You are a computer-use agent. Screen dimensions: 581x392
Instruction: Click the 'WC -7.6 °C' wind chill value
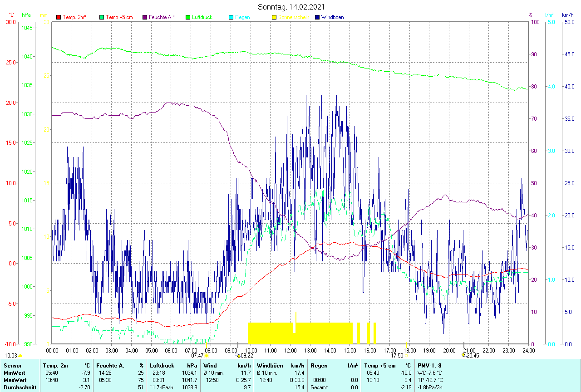coord(429,372)
